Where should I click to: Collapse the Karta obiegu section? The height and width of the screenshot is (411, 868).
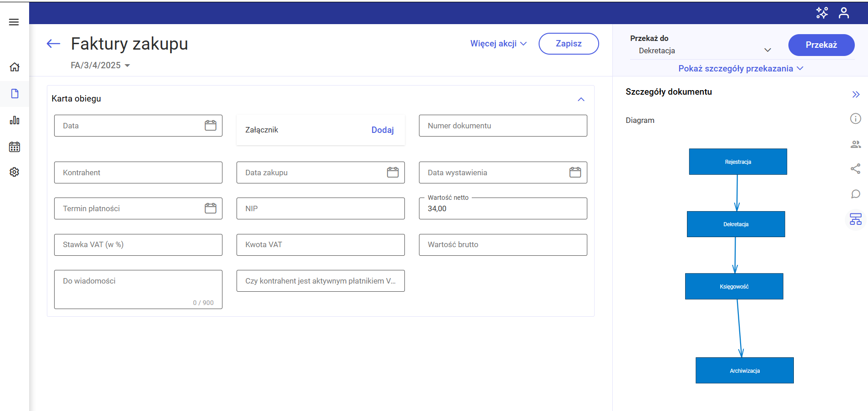pos(581,99)
